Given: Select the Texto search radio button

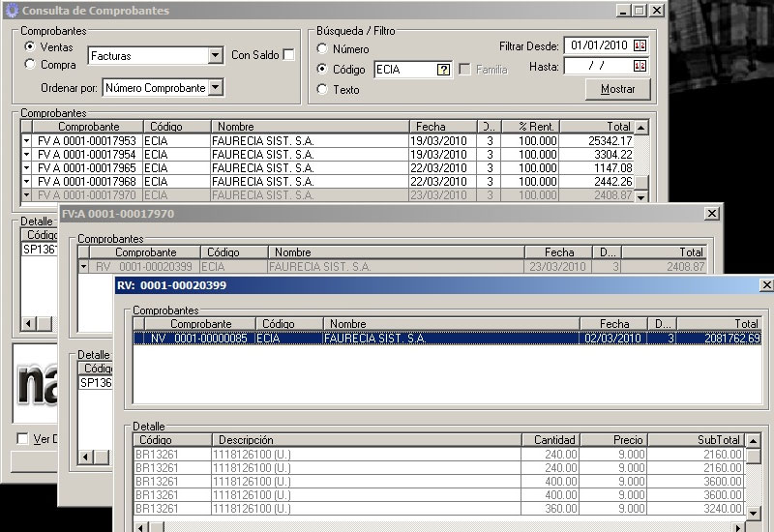Looking at the screenshot, I should 322,90.
